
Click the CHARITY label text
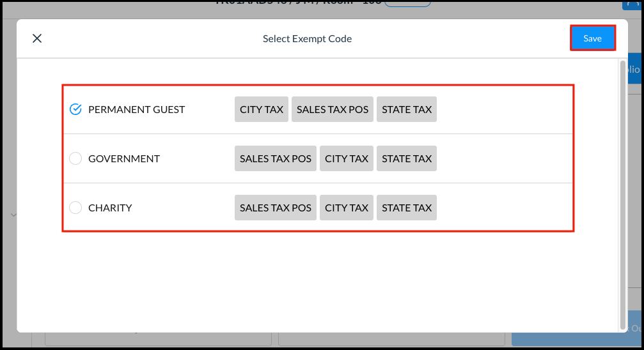pos(110,208)
